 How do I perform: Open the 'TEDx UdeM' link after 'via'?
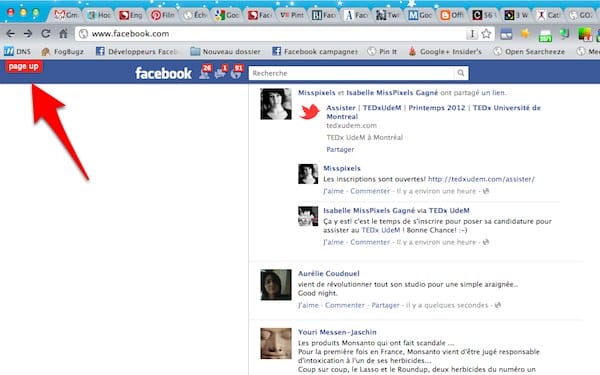449,210
